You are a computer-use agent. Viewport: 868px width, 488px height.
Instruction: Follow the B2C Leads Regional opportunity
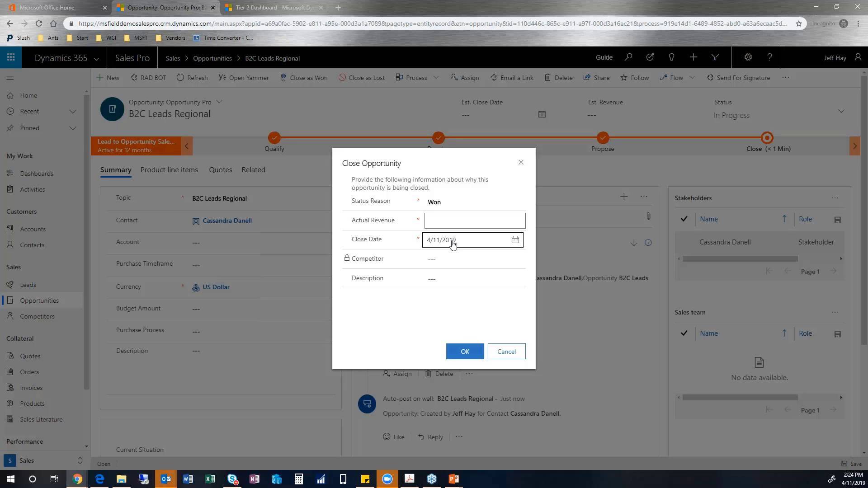(634, 77)
